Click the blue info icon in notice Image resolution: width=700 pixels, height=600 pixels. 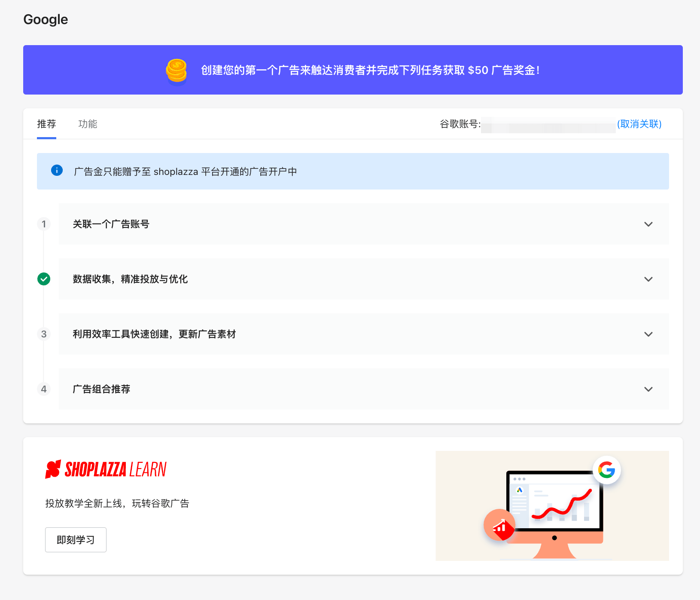57,170
